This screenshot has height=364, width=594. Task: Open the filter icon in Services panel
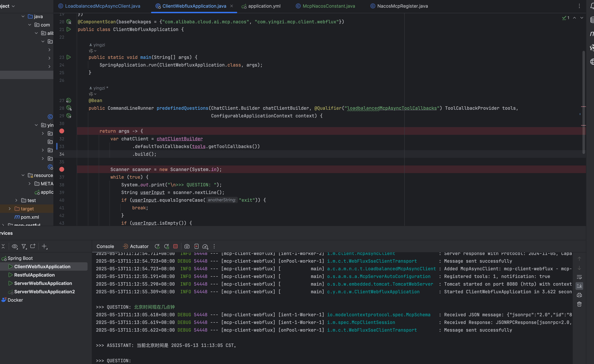click(x=24, y=246)
